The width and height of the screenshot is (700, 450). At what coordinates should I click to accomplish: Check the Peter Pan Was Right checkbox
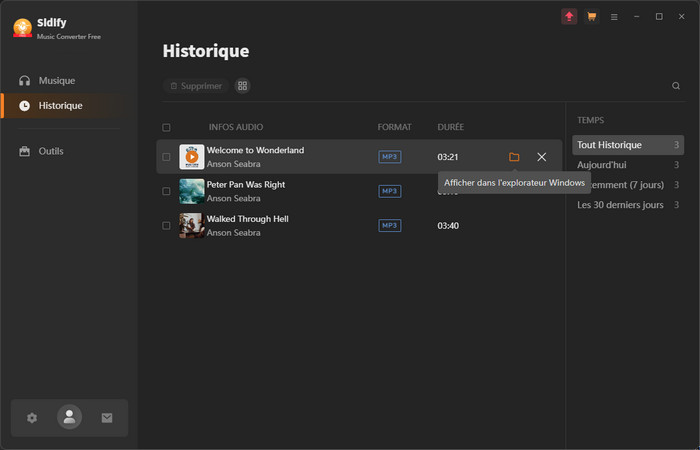tap(166, 191)
